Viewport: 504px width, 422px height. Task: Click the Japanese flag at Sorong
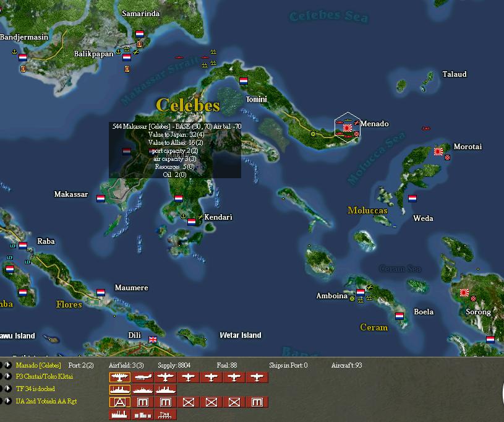coord(464,293)
